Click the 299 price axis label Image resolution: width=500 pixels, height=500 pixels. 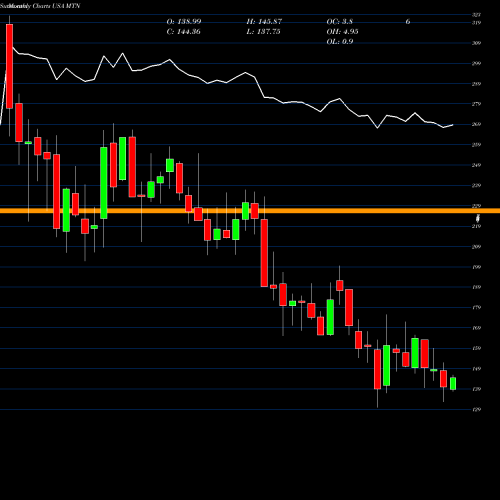(476, 63)
